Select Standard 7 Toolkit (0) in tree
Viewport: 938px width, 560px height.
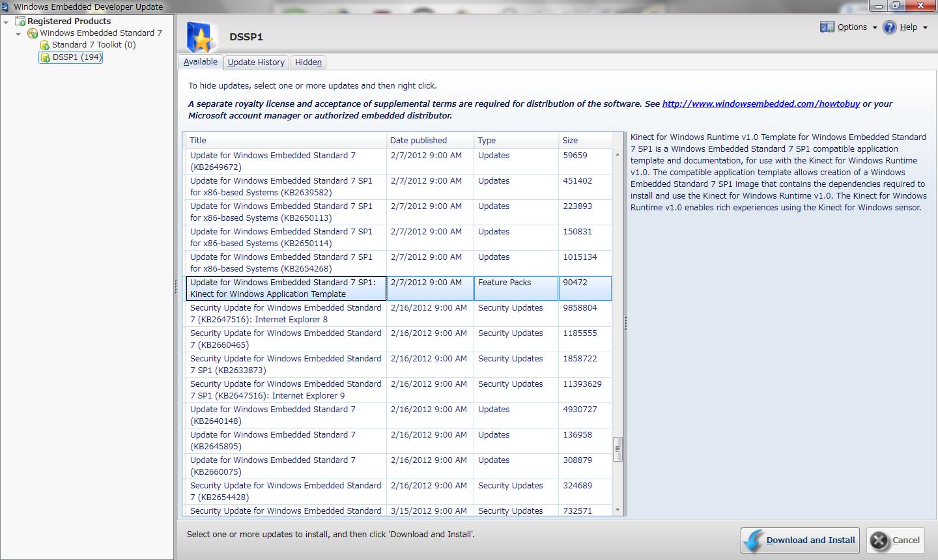tap(94, 45)
